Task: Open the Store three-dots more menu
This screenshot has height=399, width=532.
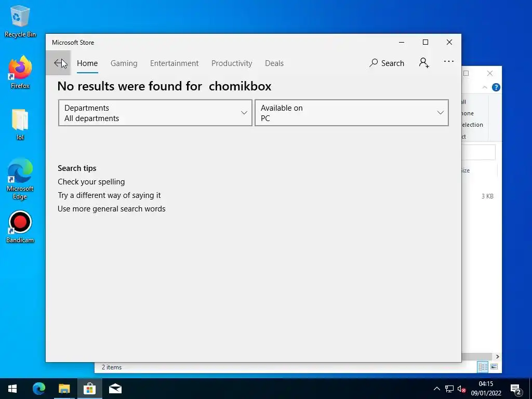Action: tap(449, 61)
